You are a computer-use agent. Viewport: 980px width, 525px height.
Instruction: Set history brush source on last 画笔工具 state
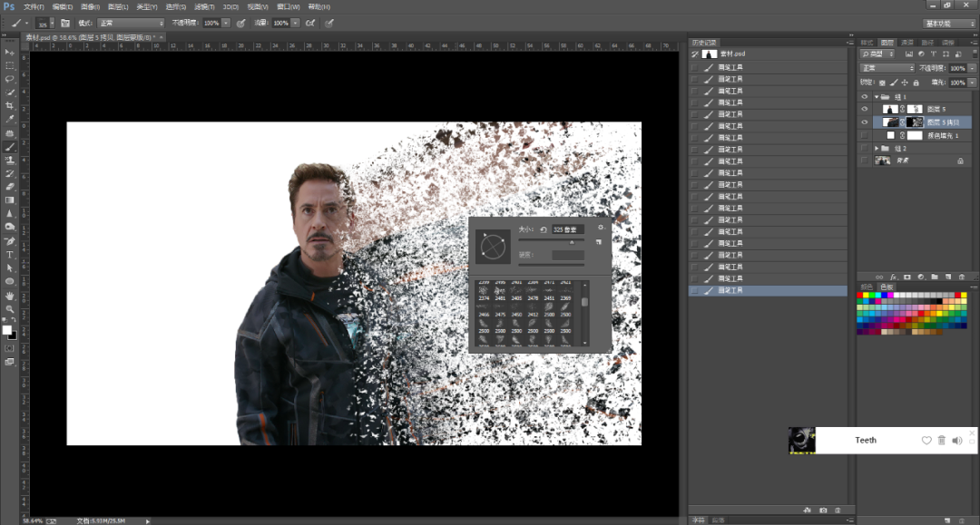pyautogui.click(x=694, y=291)
